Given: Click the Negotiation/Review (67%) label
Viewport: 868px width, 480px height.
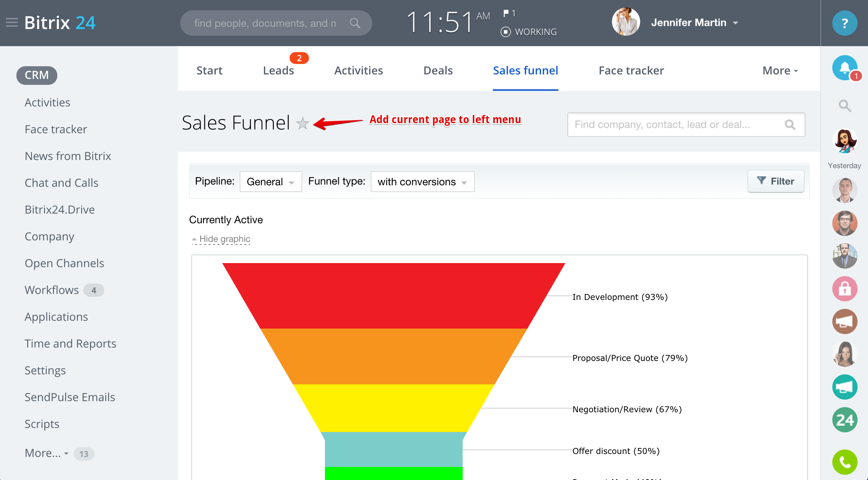Looking at the screenshot, I should [x=627, y=409].
